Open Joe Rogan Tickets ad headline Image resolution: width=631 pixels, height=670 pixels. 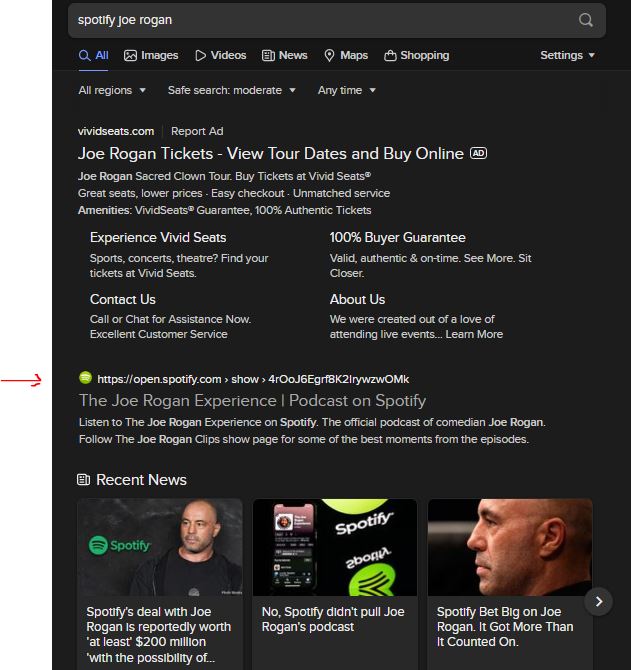coord(270,153)
